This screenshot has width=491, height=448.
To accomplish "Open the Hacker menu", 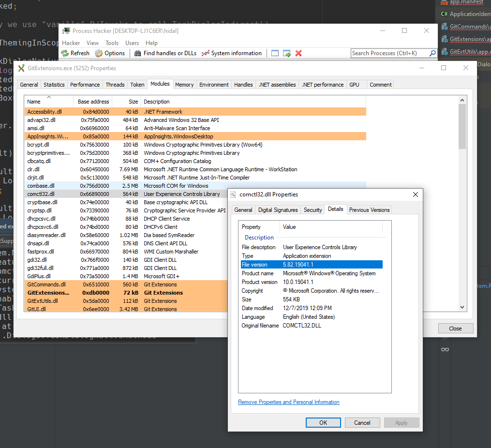I will tap(71, 43).
